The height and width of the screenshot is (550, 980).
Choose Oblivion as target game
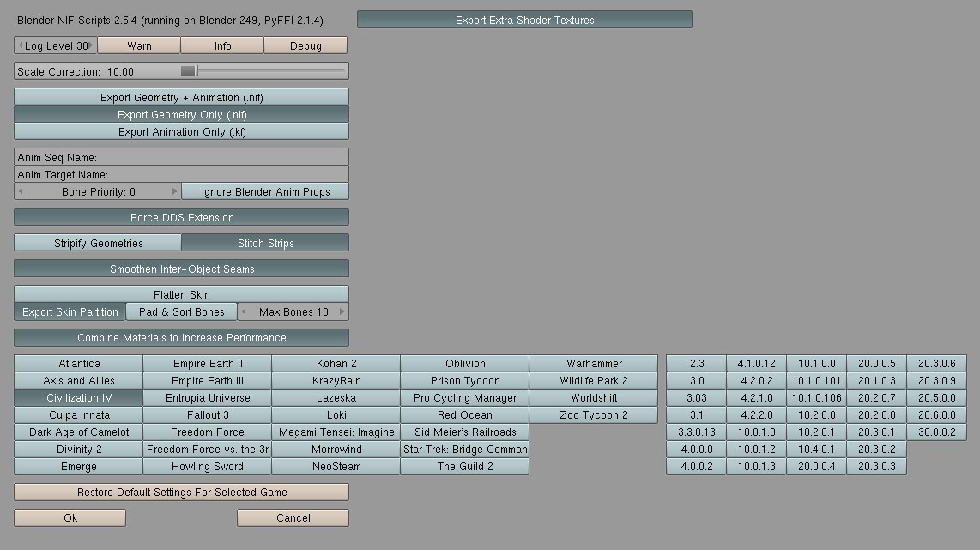click(x=465, y=363)
